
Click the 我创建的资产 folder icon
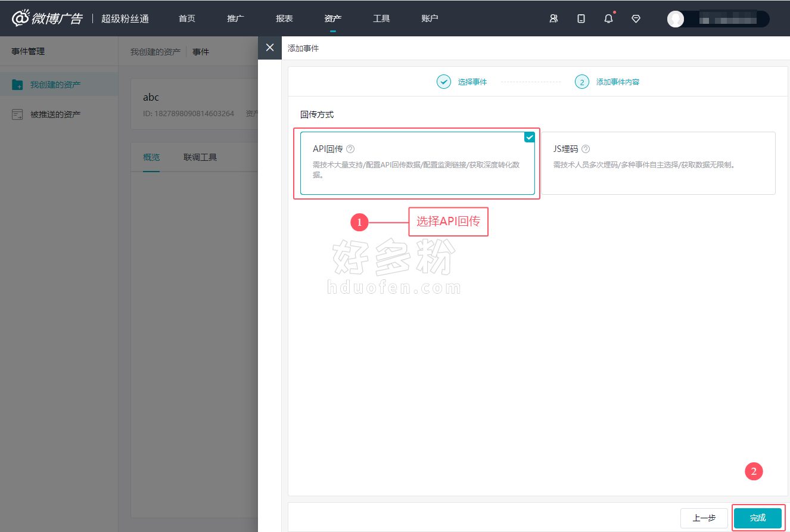pos(17,85)
